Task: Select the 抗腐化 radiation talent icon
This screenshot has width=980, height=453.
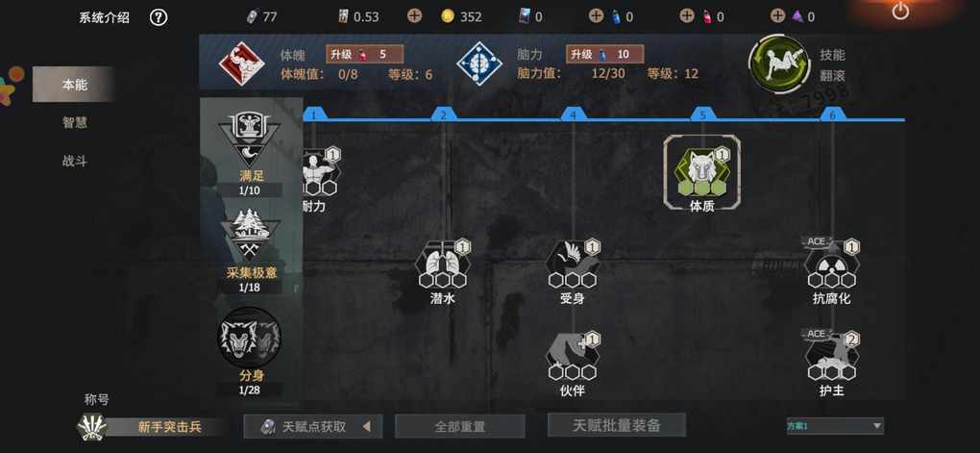Action: [833, 264]
